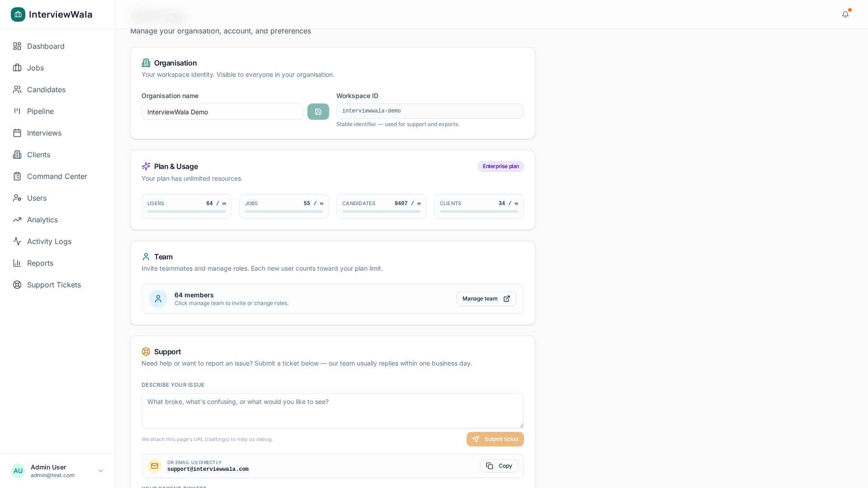Click support@interviewwala.com text
This screenshot has height=488, width=868.
[x=208, y=469]
